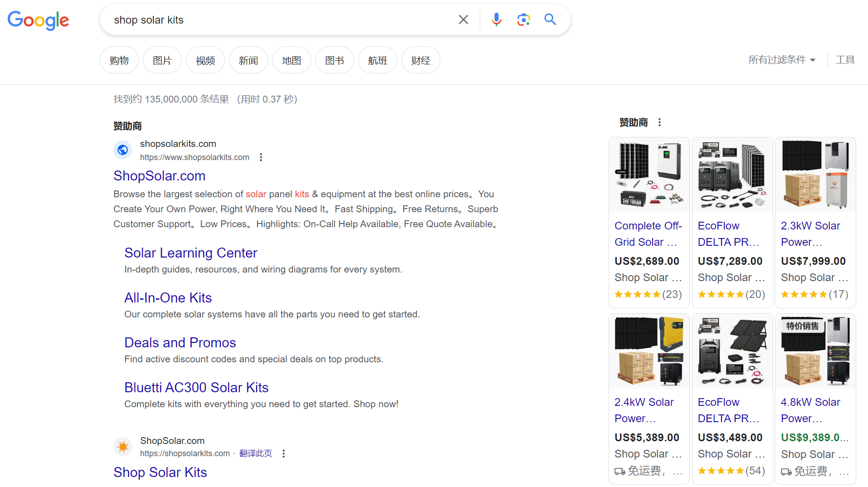Switch to the 图片 images tab

162,60
